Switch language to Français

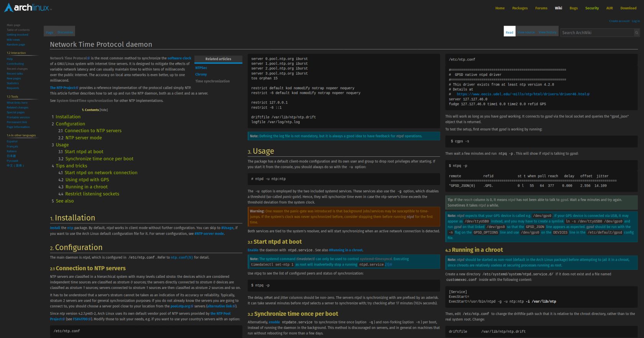pyautogui.click(x=12, y=146)
